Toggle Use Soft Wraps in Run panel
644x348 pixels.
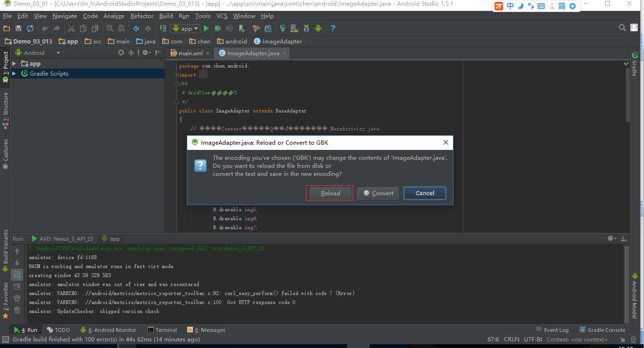click(17, 275)
